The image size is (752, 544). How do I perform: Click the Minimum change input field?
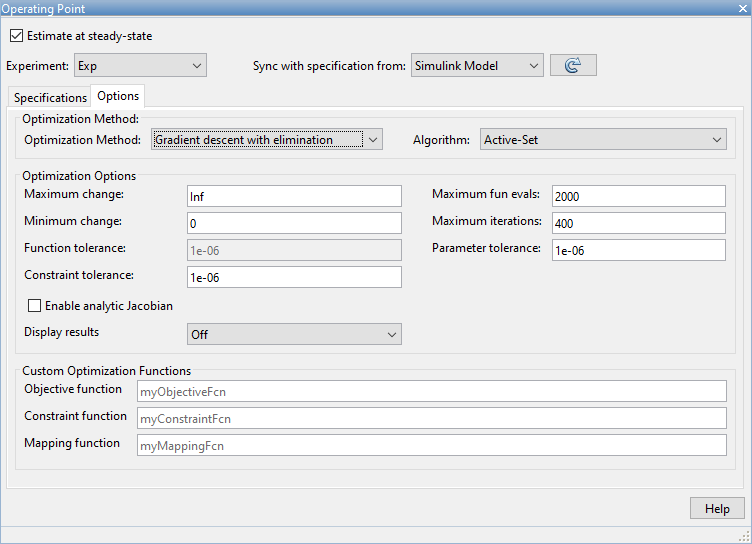tap(294, 223)
